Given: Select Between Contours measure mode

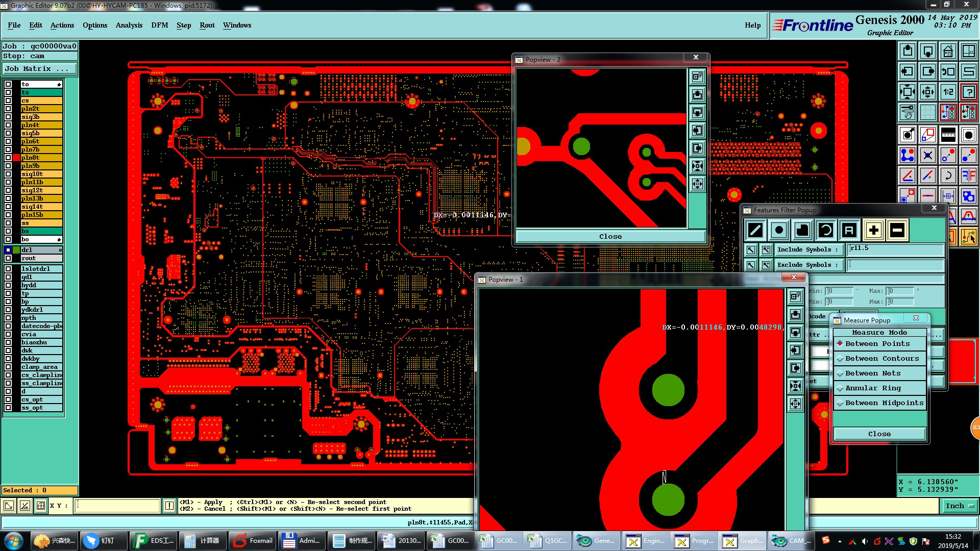Looking at the screenshot, I should [x=881, y=359].
